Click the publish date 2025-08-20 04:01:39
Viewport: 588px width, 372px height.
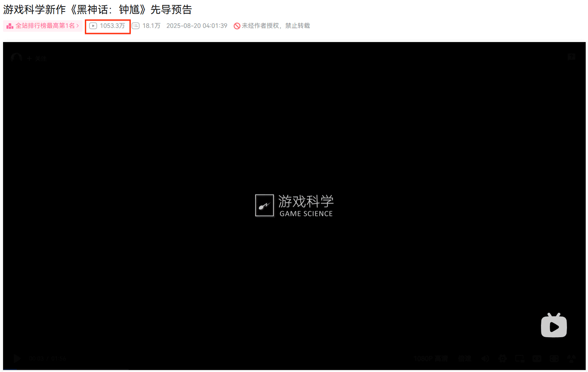197,26
